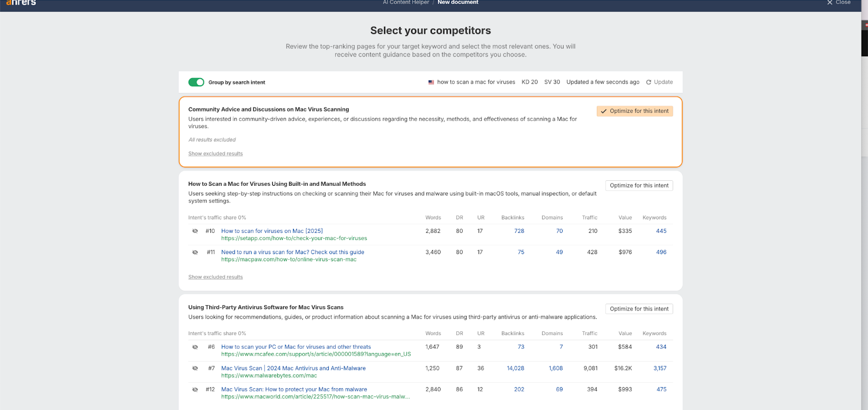Click the 'Updated a few seconds ago' text
The image size is (868, 410).
603,82
